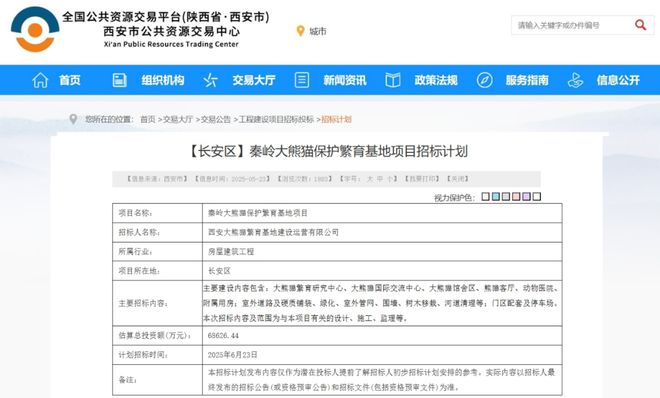
Task: Click the 项目所在地 label cell
Action: tap(157, 271)
